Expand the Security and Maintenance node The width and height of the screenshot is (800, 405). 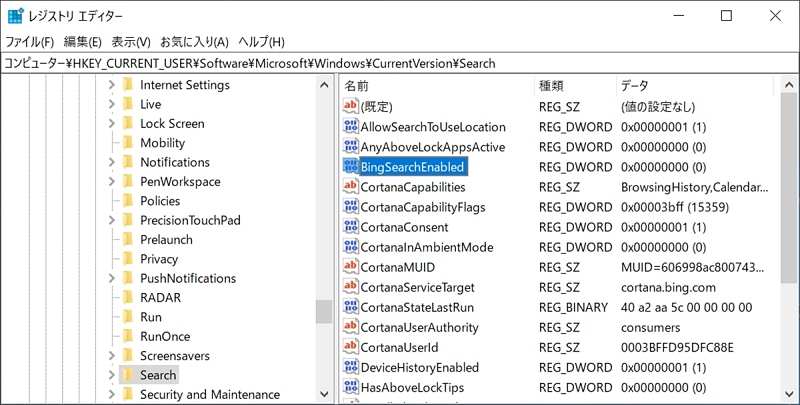pyautogui.click(x=112, y=394)
